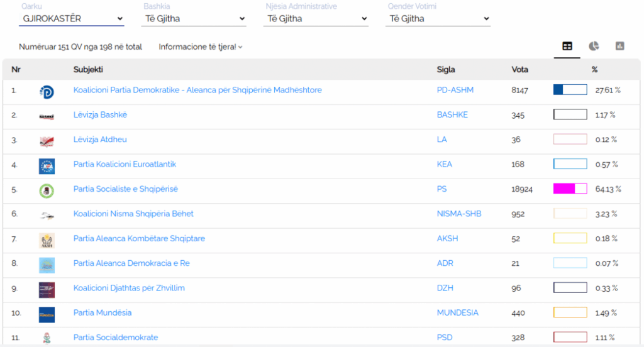The width and height of the screenshot is (644, 347).
Task: Click the MUNDESIA sigla link
Action: click(458, 312)
